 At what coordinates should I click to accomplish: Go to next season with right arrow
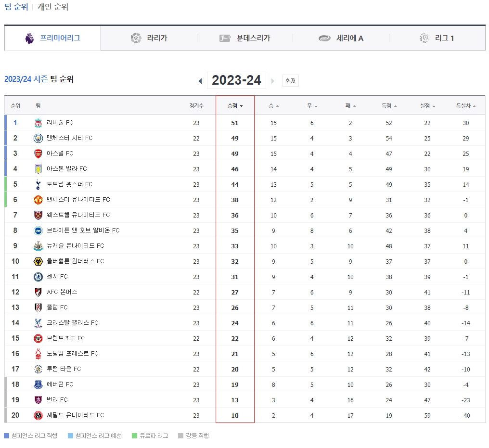273,81
